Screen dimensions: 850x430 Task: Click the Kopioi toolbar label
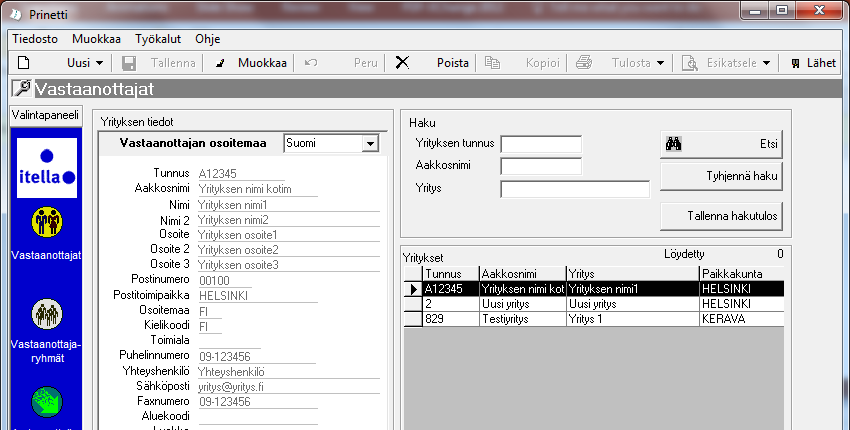pyautogui.click(x=542, y=63)
